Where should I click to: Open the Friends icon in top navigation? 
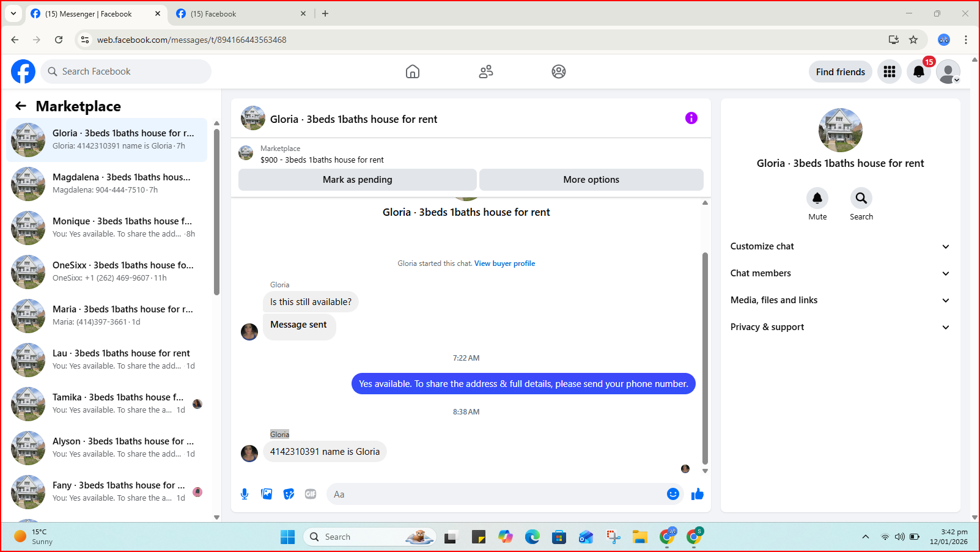tap(486, 72)
